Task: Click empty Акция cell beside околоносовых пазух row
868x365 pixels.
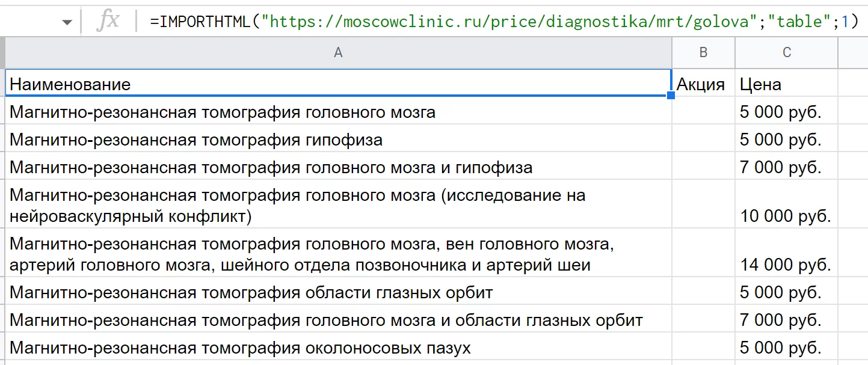Action: point(703,348)
